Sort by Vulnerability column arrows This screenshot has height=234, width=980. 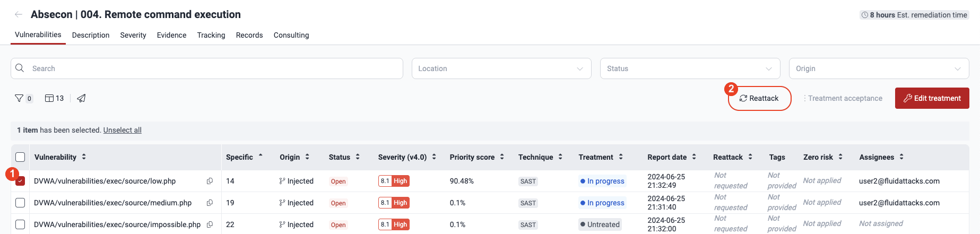[84, 157]
